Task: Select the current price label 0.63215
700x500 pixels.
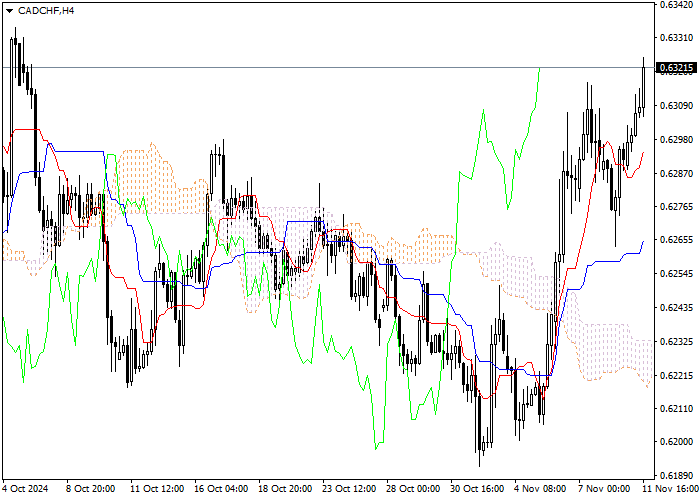Action: point(676,68)
